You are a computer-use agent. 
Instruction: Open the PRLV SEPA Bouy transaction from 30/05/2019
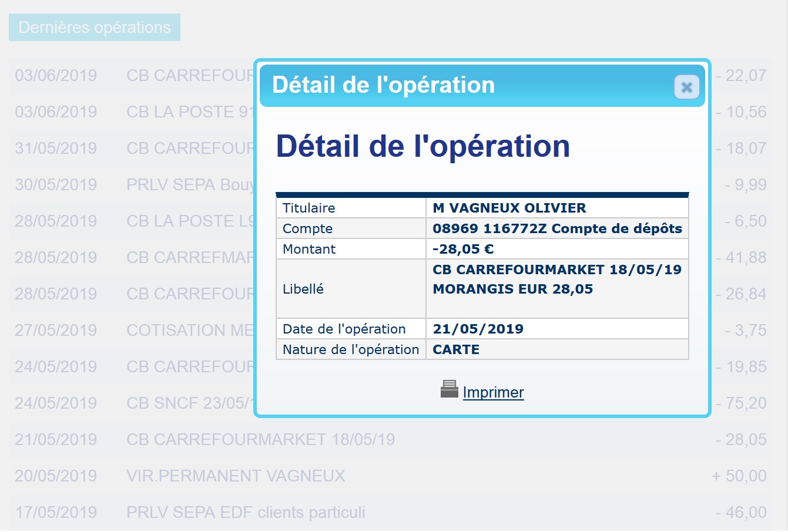click(x=188, y=184)
